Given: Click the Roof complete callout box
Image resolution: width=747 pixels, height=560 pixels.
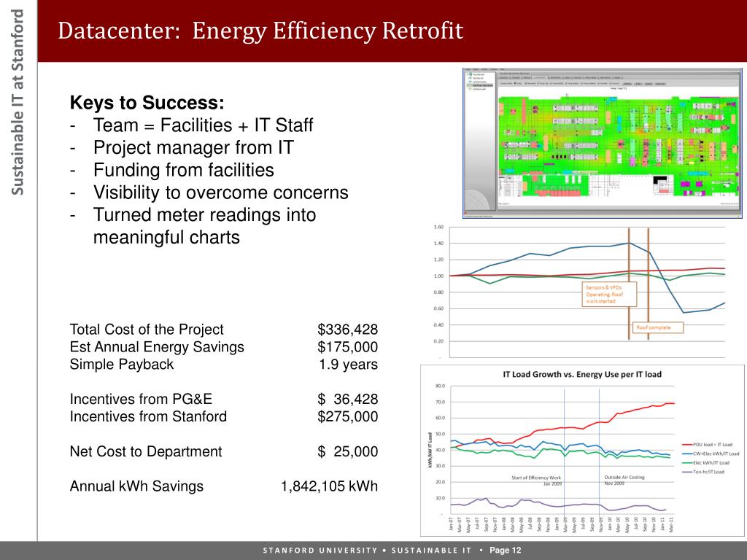Looking at the screenshot, I should tap(658, 327).
